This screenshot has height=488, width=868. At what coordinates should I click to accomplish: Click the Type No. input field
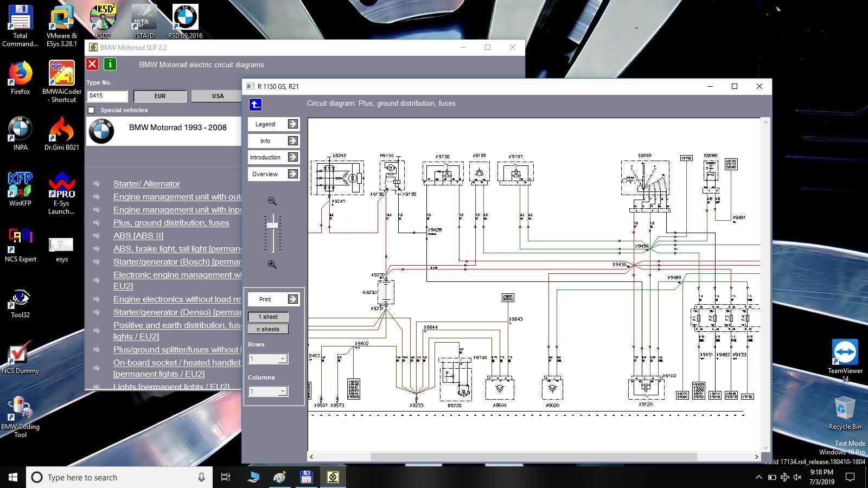click(x=107, y=96)
